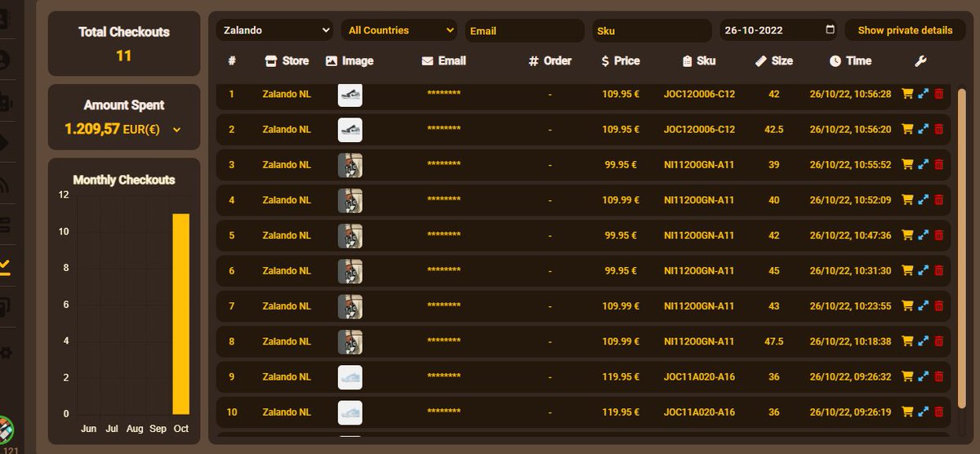
Task: Sort by the Email column header
Action: [443, 60]
